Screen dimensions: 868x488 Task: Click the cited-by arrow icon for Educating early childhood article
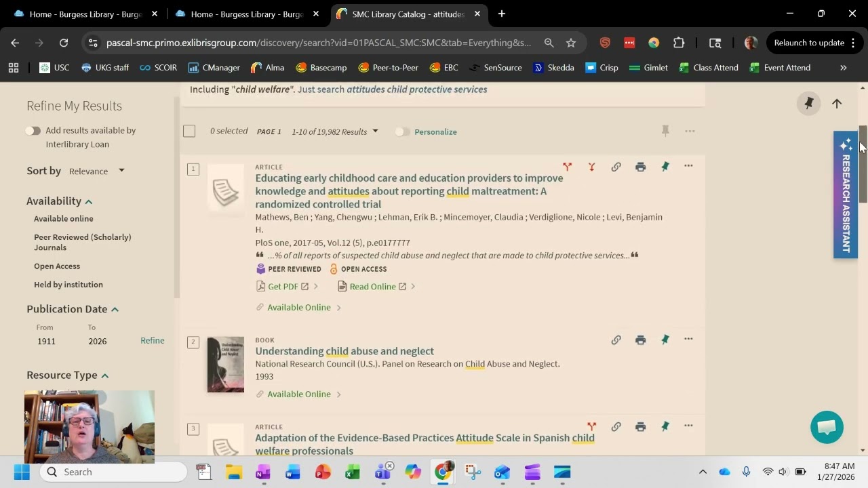(x=591, y=167)
